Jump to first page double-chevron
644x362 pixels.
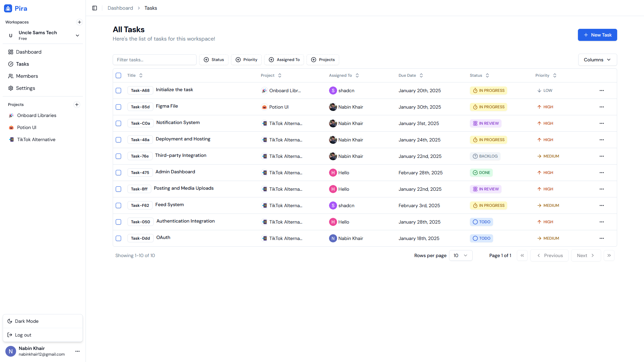(x=522, y=255)
